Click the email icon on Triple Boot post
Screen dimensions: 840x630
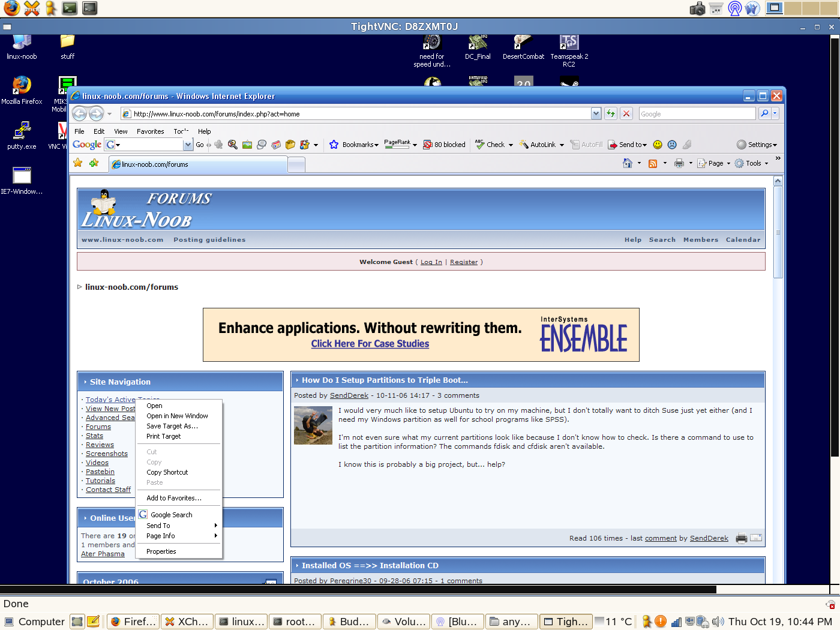756,538
